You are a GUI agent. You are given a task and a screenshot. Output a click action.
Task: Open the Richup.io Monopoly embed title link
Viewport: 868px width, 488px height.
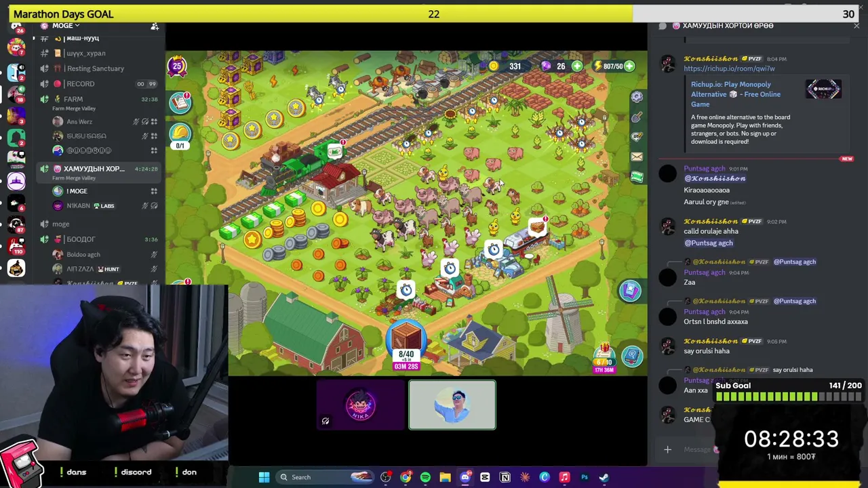pos(736,94)
